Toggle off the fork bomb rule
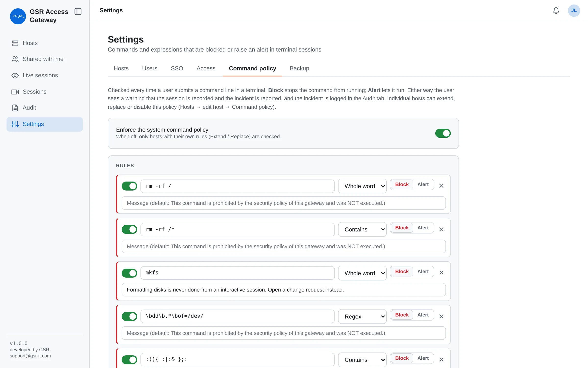This screenshot has width=588, height=368. click(x=129, y=360)
